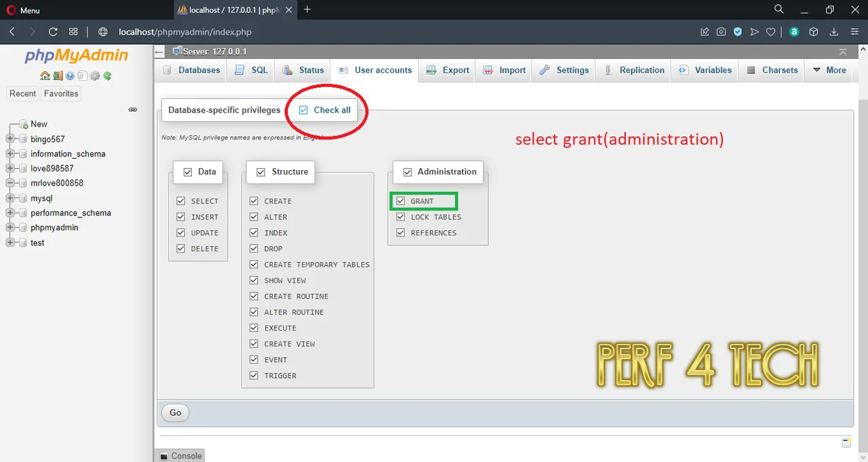
Task: Open the Opera Menu button
Action: (24, 10)
